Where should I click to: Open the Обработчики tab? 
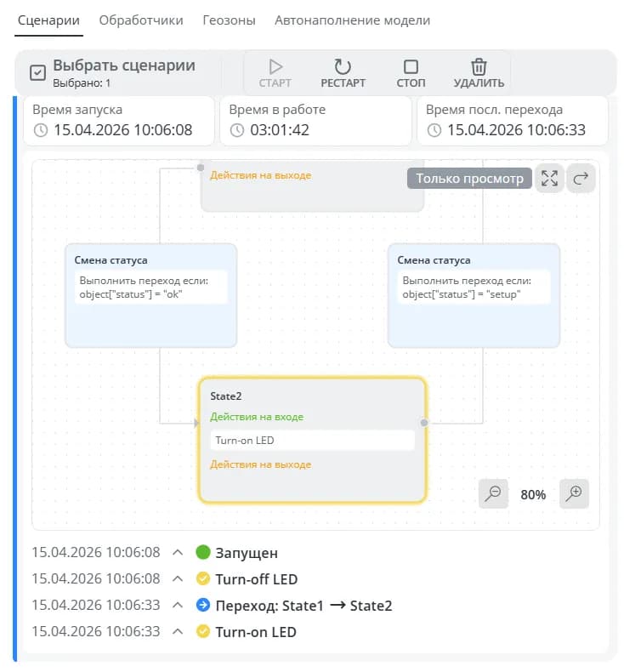141,20
